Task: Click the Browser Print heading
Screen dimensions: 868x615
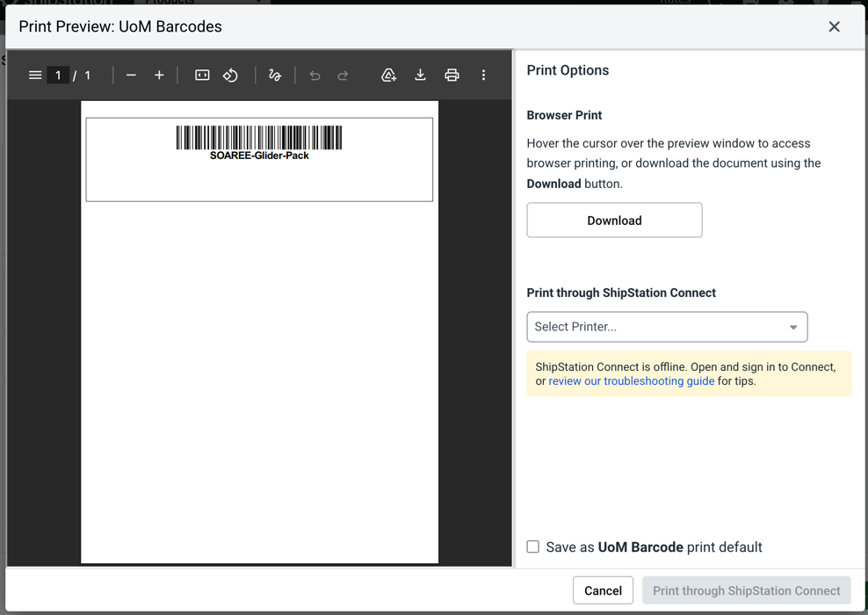Action: [x=564, y=115]
